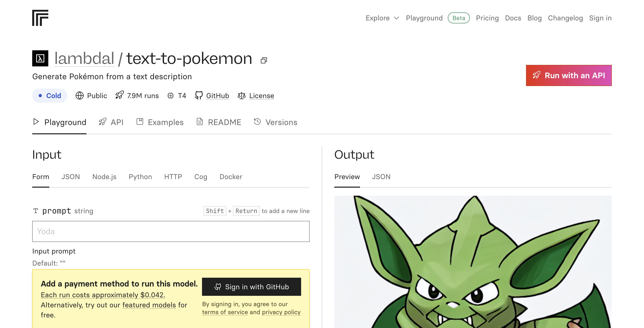Open the Pricing page
This screenshot has width=644, height=328.
(x=487, y=18)
